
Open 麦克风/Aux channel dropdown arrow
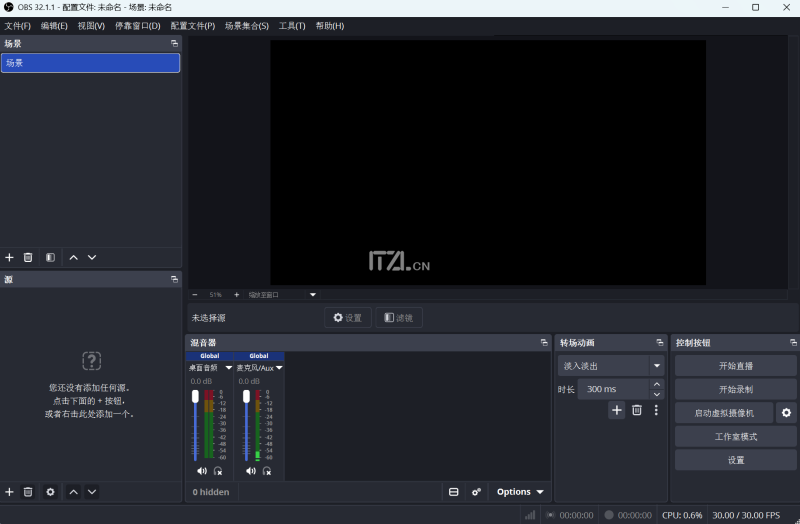click(279, 368)
